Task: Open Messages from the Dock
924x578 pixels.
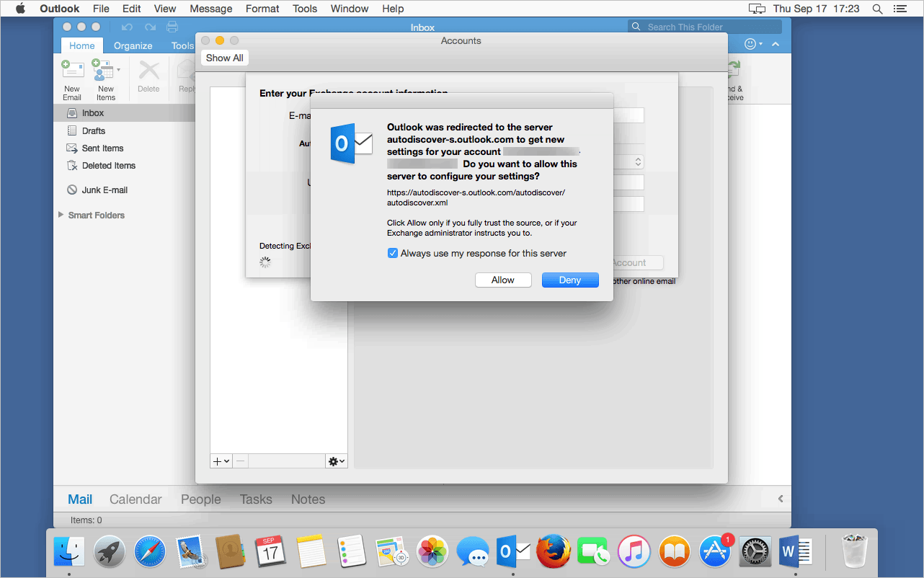Action: pos(474,552)
